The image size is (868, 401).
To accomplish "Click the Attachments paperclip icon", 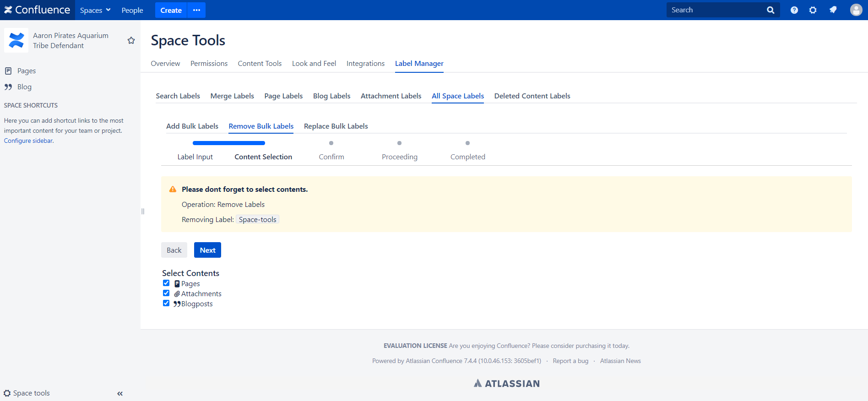I will tap(177, 294).
